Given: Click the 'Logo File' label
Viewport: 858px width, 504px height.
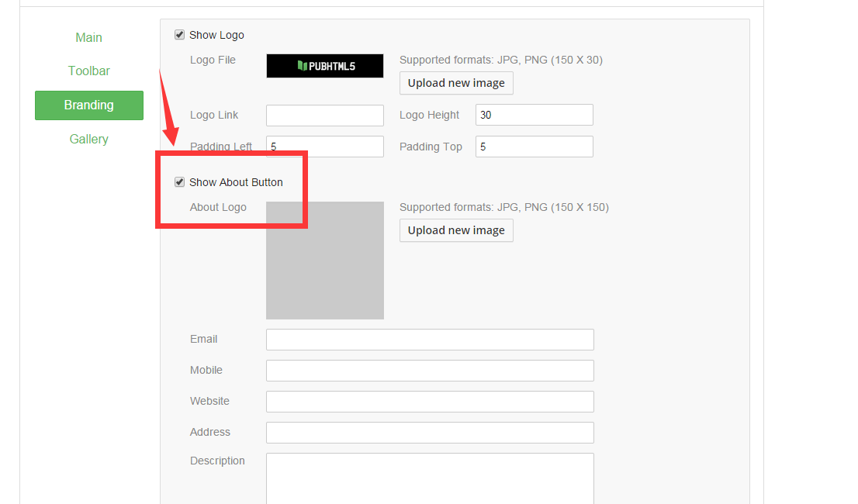Looking at the screenshot, I should click(x=213, y=60).
